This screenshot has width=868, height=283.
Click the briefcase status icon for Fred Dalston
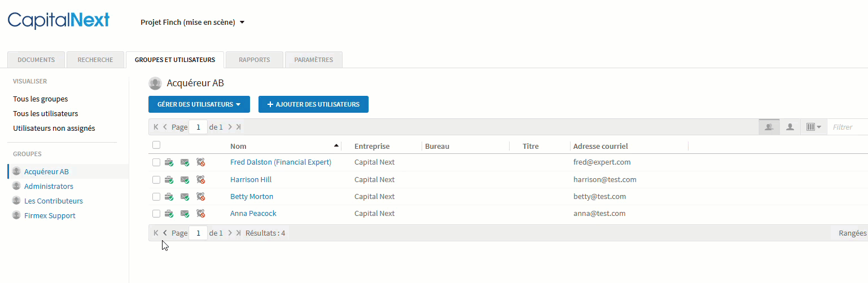point(169,162)
